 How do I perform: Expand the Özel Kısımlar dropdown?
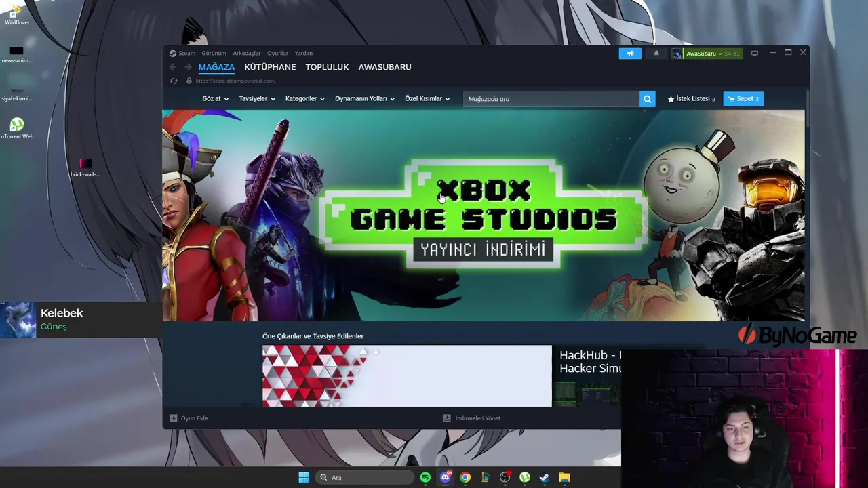click(427, 99)
